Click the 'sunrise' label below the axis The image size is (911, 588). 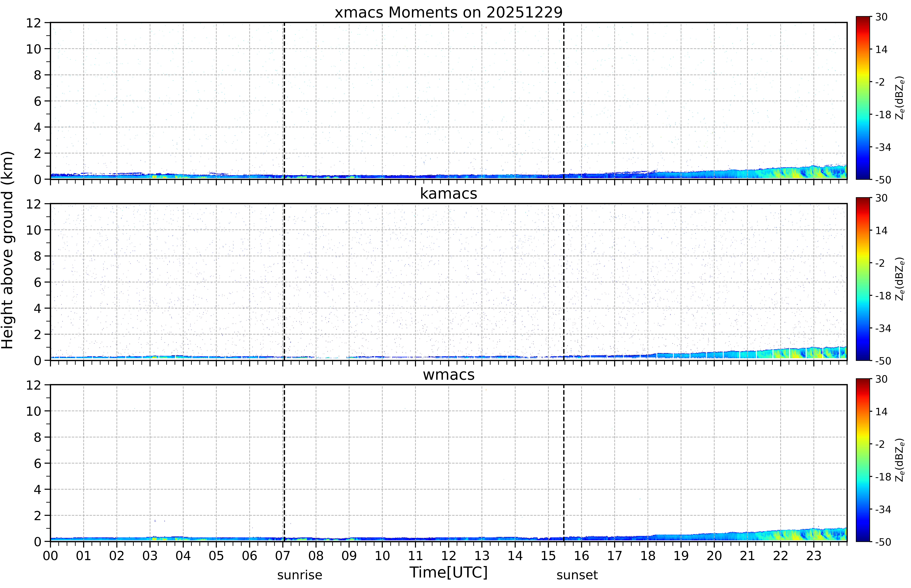(x=300, y=575)
